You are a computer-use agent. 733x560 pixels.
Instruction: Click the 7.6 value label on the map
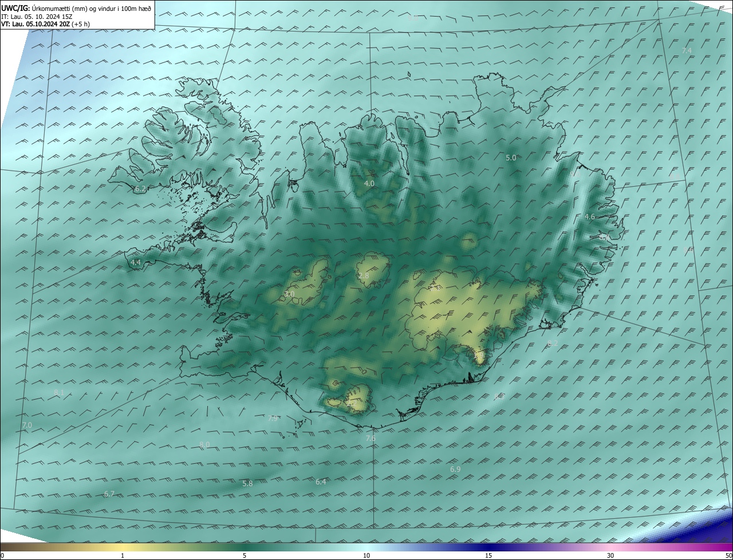click(x=371, y=438)
